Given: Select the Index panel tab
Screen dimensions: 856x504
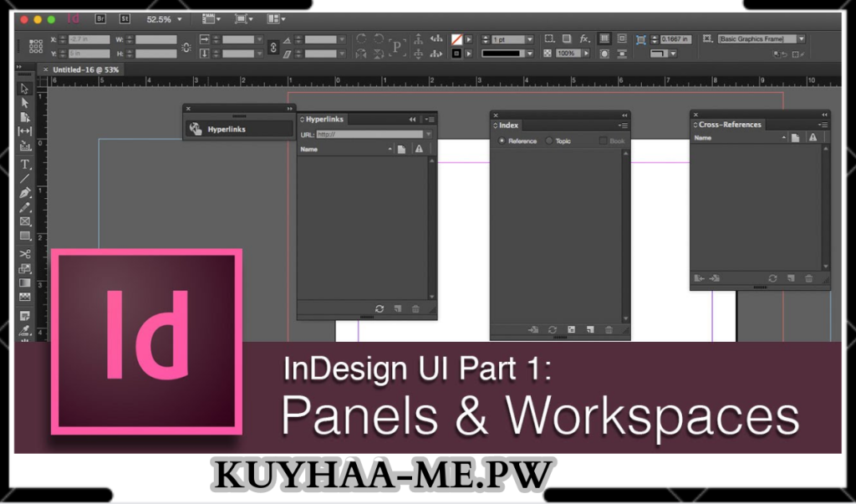Looking at the screenshot, I should (507, 125).
